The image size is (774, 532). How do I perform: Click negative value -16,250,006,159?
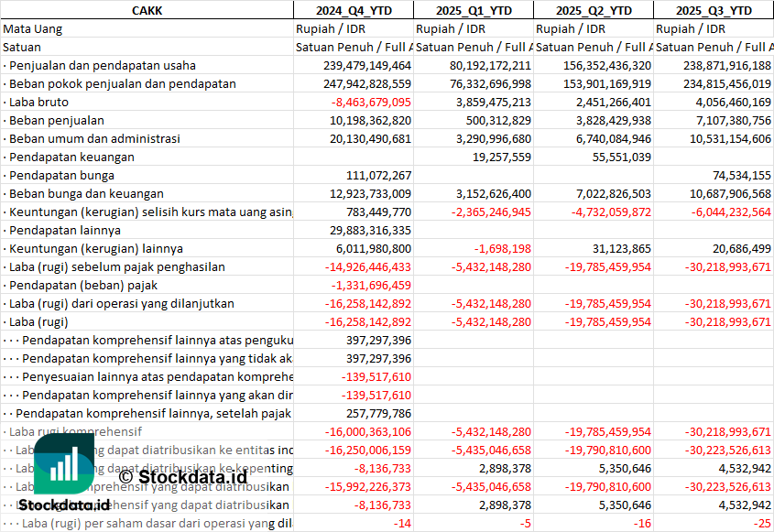pyautogui.click(x=367, y=449)
